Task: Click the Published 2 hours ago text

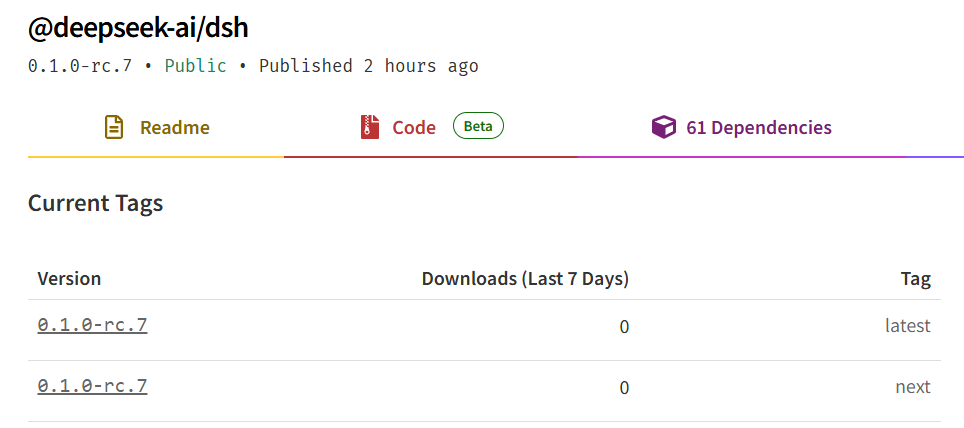Action: [x=369, y=66]
